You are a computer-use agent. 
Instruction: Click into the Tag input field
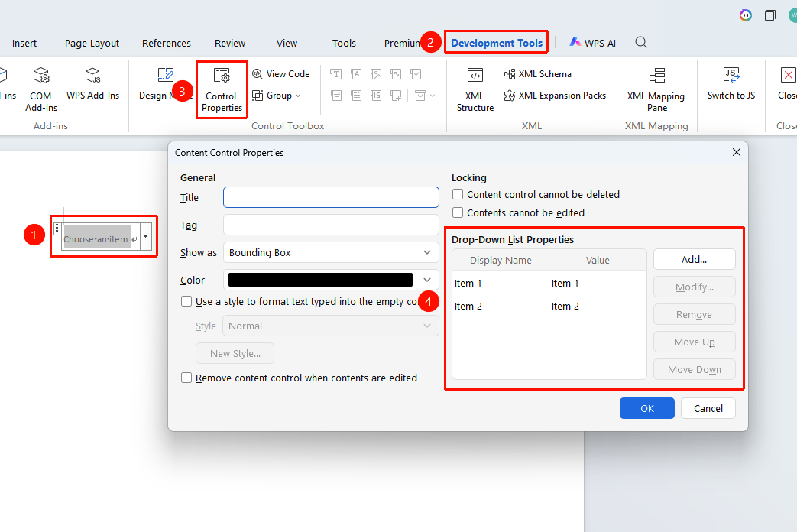pyautogui.click(x=331, y=225)
